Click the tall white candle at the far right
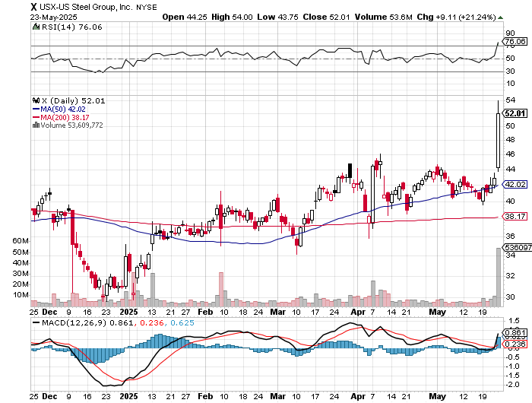532x403 pixels. click(498, 140)
